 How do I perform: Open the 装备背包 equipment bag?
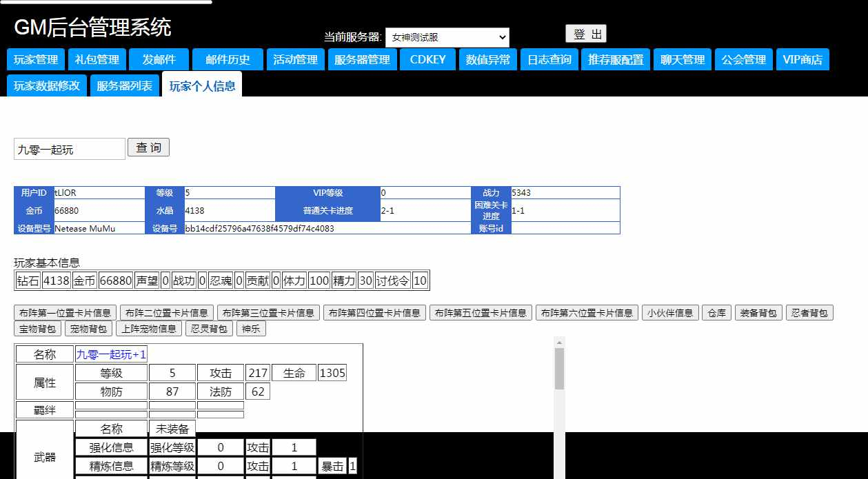pyautogui.click(x=758, y=313)
